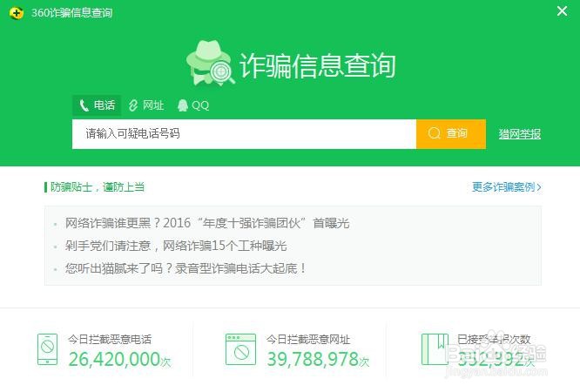Viewport: 580px width, 392px height.
Task: Focus the suspicious phone number input field
Action: click(x=244, y=134)
